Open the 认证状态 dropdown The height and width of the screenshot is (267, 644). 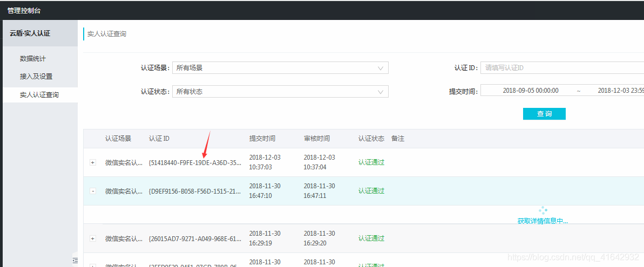(280, 92)
